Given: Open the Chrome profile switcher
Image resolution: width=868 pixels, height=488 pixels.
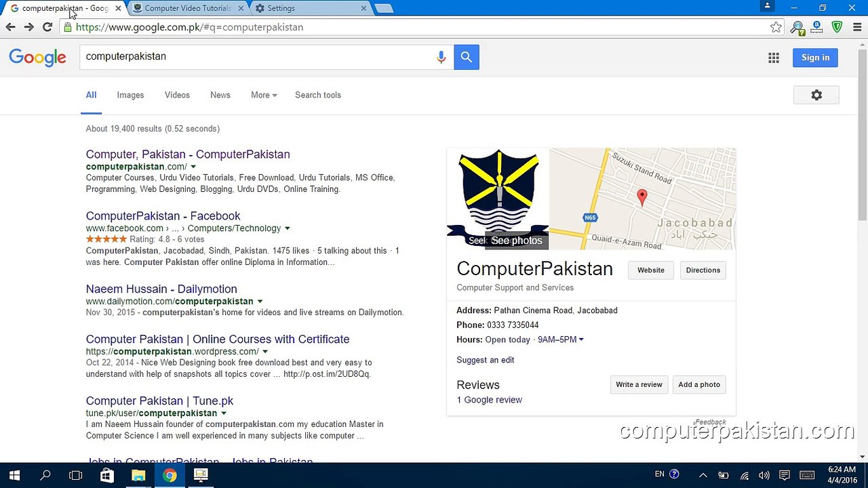Looking at the screenshot, I should pyautogui.click(x=768, y=6).
